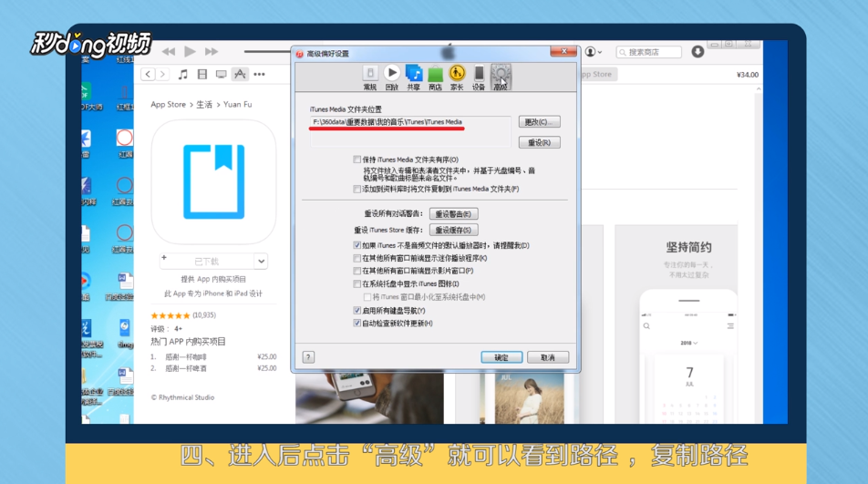Click the ¥34.00 account balance
Image resolution: width=868 pixels, height=484 pixels.
[748, 75]
